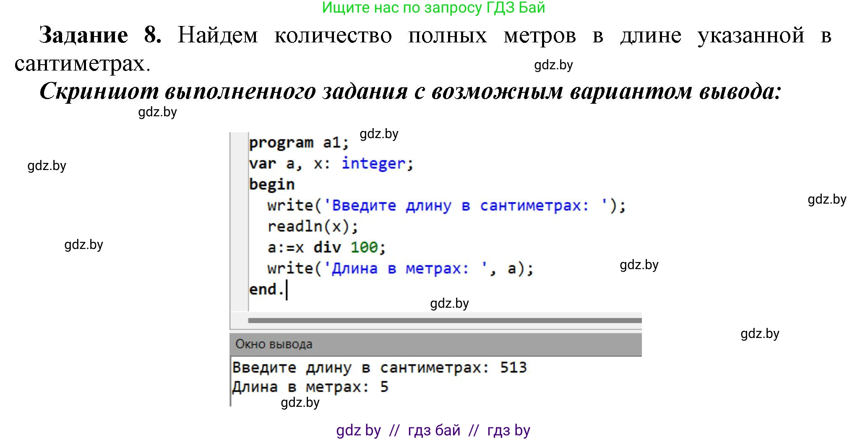Click the number 100 in the code

tap(364, 248)
